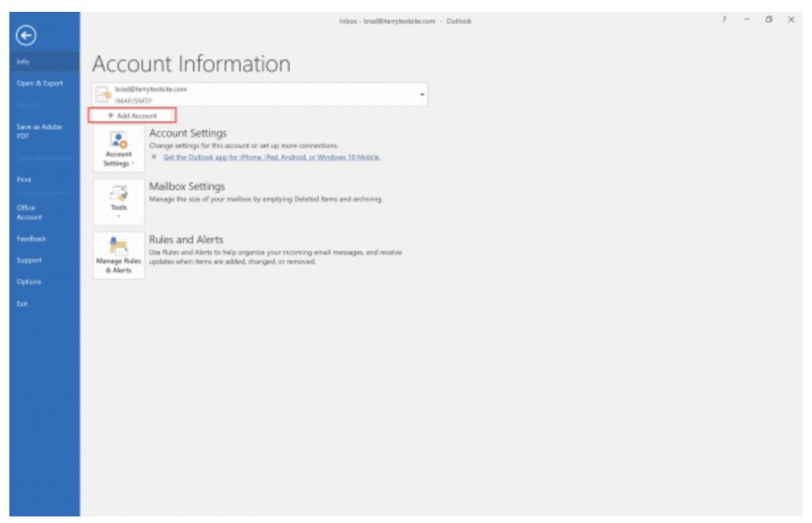Screen dimensions: 812x523
Task: Select the IMAP/SMTP account type text
Action: pyautogui.click(x=133, y=101)
